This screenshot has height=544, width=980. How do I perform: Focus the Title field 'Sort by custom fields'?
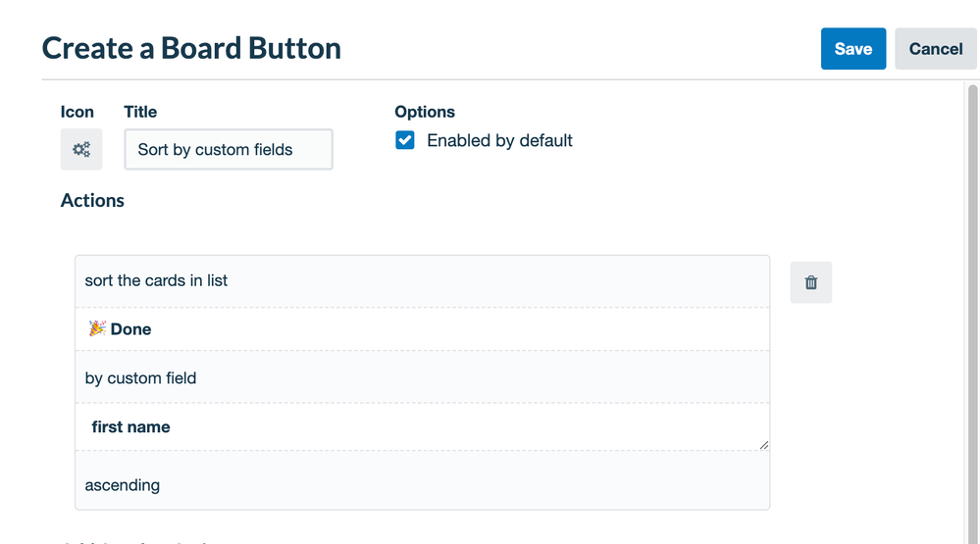tap(228, 150)
